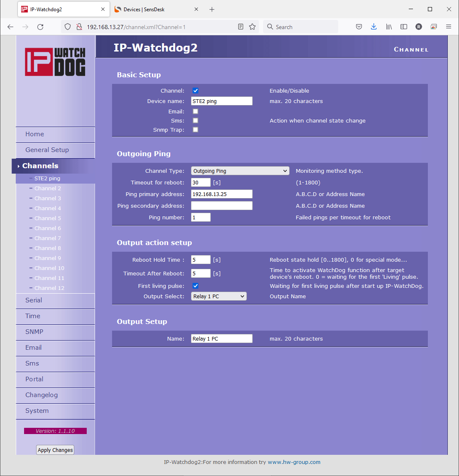This screenshot has height=476, width=459.
Task: Close the Devices | SensDesk tab
Action: [196, 10]
